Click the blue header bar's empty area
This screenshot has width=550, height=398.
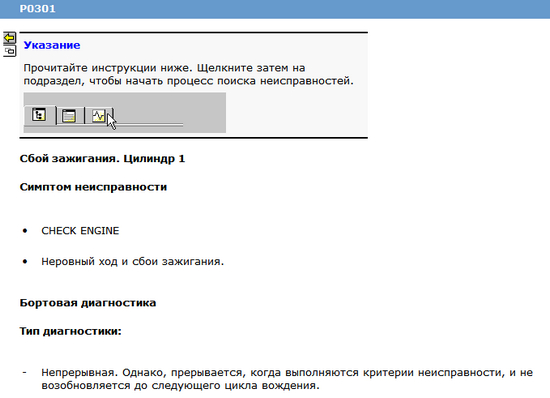302,9
